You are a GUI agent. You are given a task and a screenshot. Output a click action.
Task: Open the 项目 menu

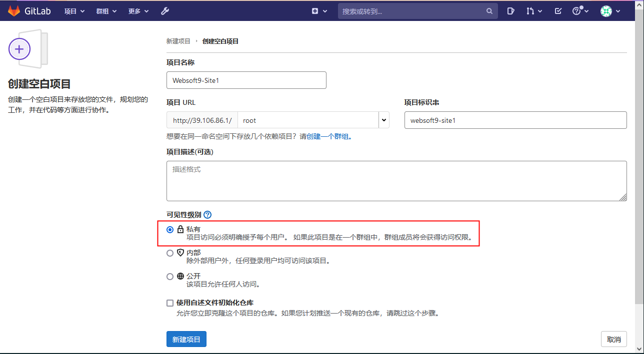tap(74, 11)
